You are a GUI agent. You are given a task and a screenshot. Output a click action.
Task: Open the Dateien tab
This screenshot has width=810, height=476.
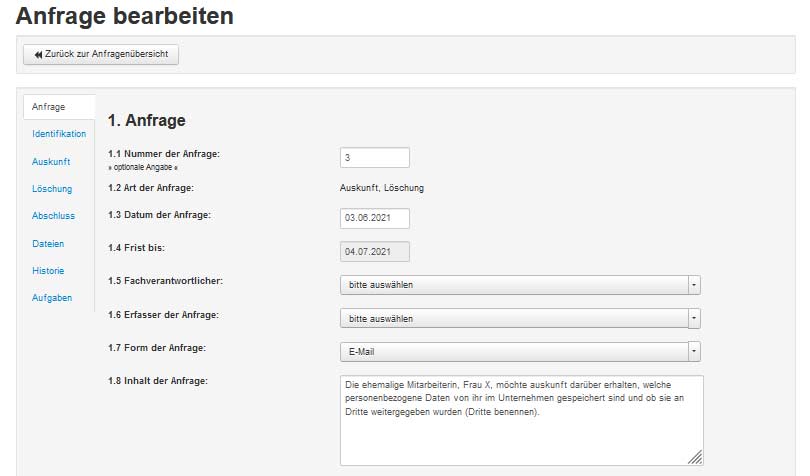[48, 243]
